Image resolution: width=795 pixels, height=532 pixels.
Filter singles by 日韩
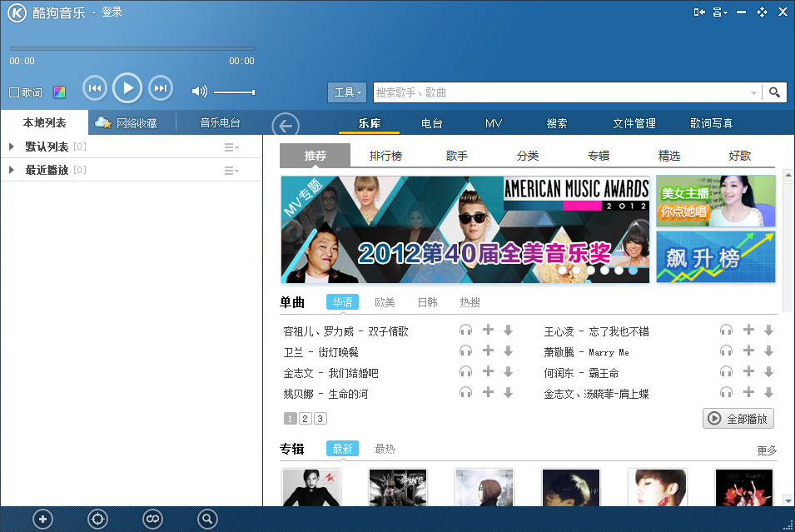[427, 302]
